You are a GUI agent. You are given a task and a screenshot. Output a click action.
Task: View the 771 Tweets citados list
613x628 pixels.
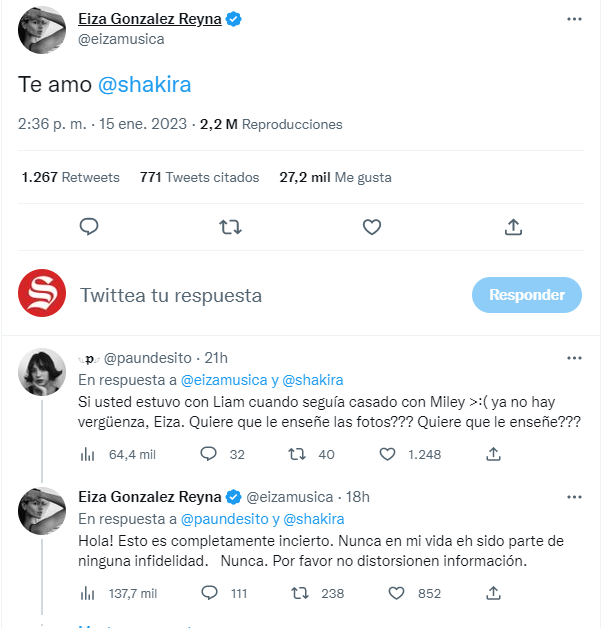[x=199, y=177]
